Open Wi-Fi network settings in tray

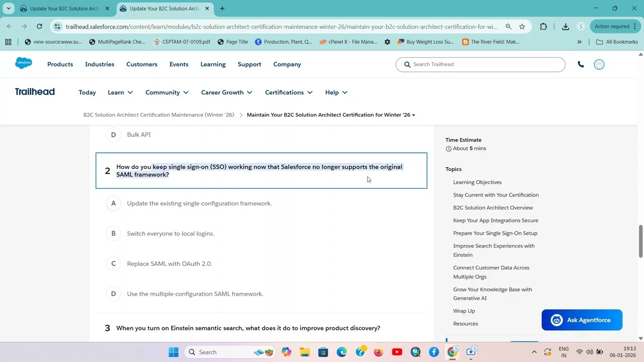tap(580, 352)
